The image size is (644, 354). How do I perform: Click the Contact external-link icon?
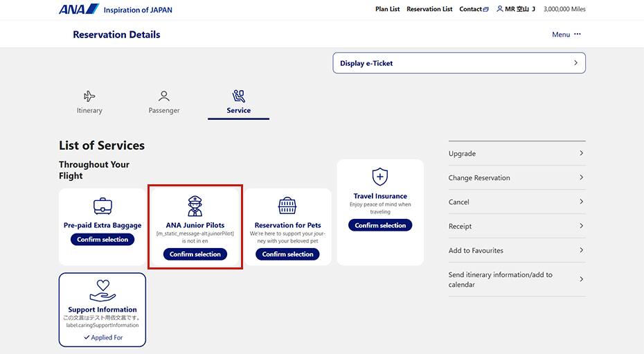486,9
